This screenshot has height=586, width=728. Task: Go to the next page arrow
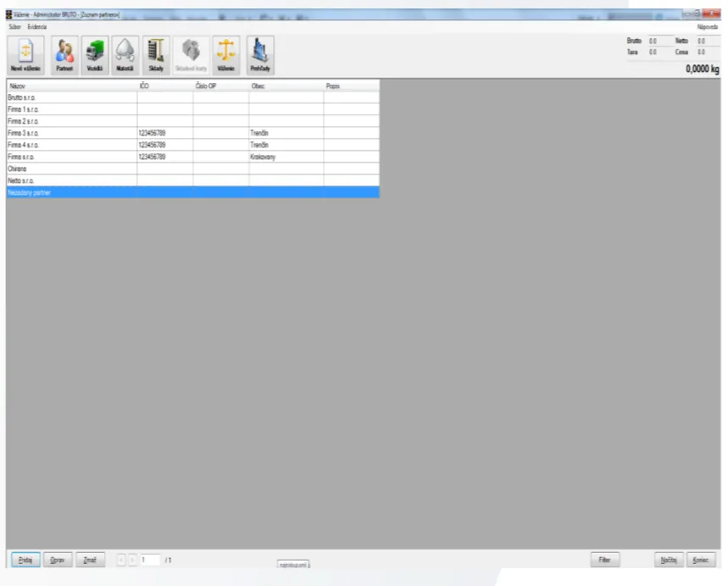132,560
